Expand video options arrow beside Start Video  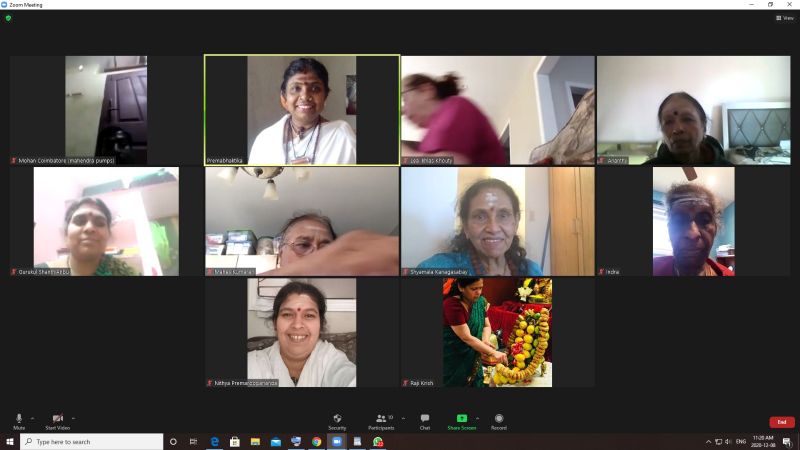point(74,417)
